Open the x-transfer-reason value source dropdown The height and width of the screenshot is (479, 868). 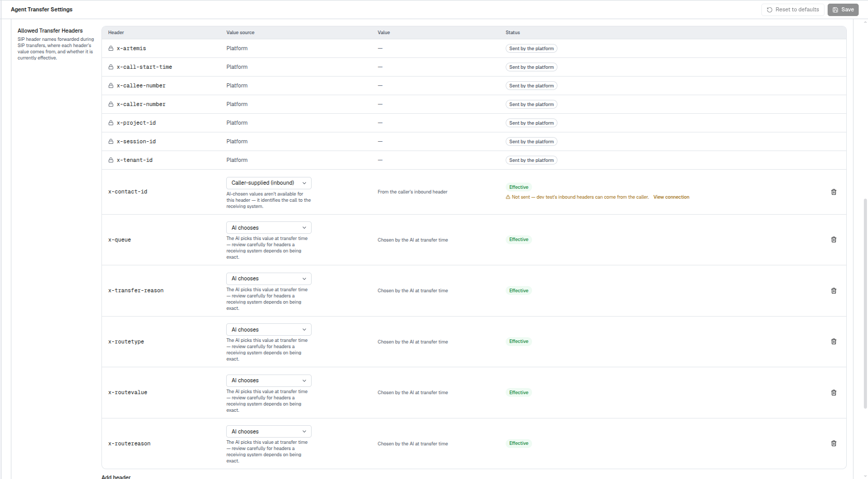[x=269, y=278]
